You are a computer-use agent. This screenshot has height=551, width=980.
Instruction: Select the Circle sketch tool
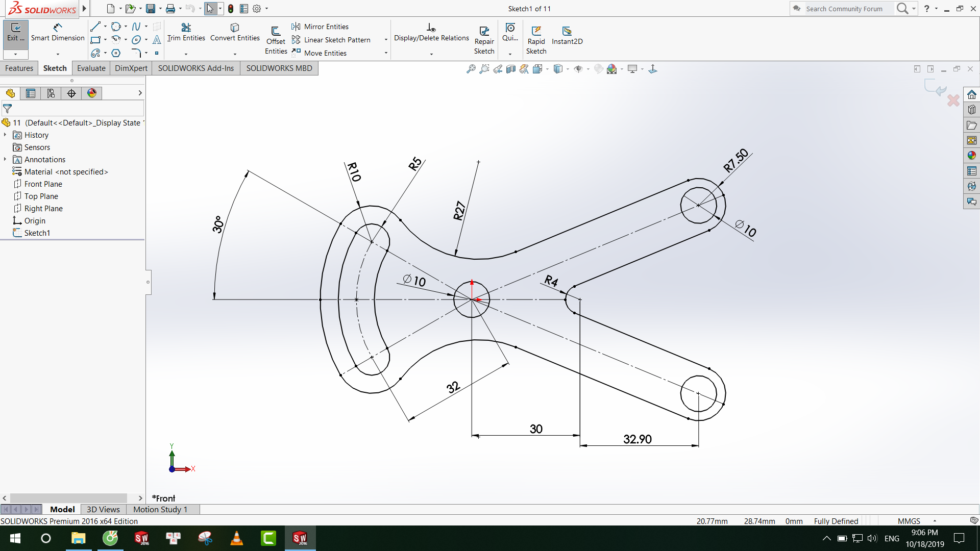[x=116, y=27]
